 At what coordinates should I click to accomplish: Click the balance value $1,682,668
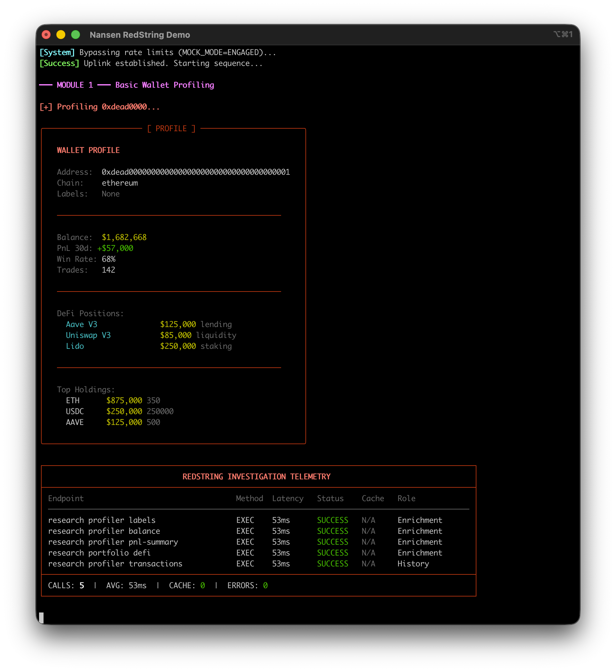tap(124, 237)
